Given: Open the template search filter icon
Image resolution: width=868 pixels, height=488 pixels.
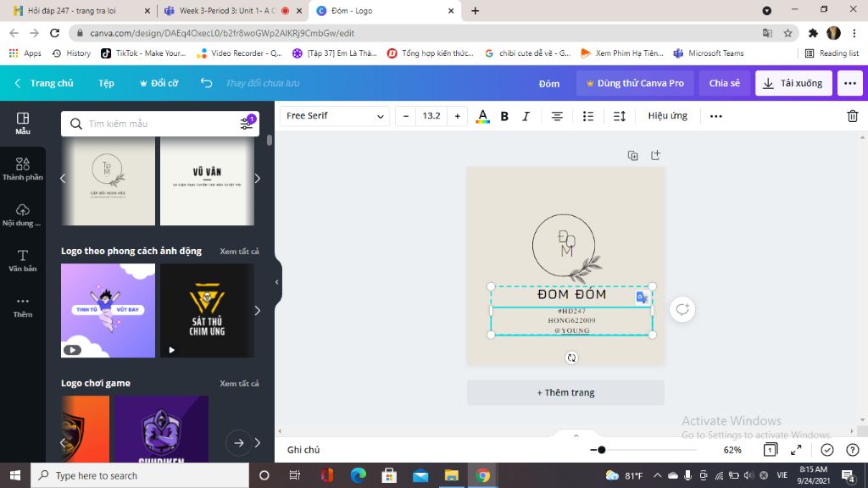Looking at the screenshot, I should [247, 123].
